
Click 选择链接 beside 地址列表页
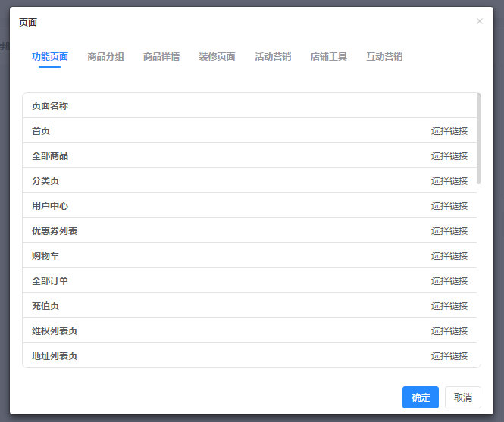pyautogui.click(x=449, y=356)
